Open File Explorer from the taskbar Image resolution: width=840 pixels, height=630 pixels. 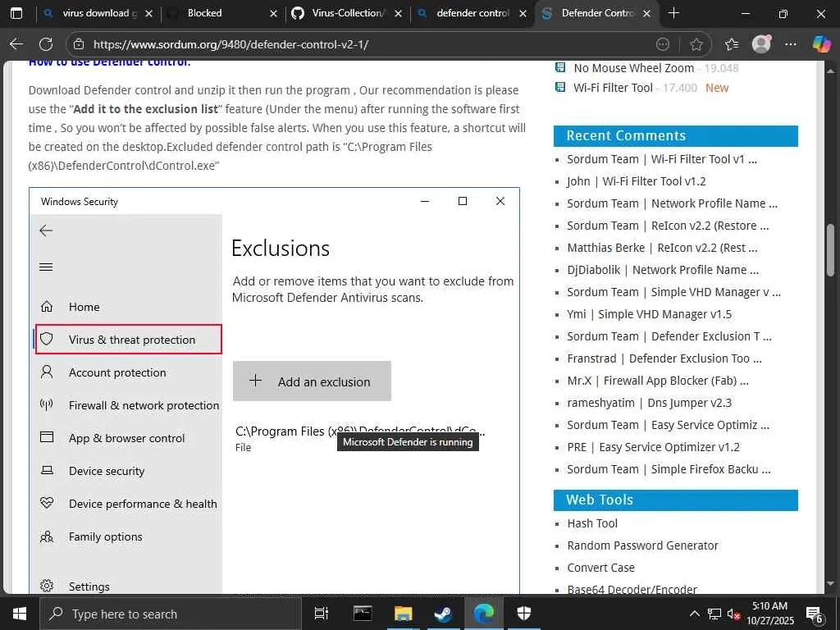[403, 614]
